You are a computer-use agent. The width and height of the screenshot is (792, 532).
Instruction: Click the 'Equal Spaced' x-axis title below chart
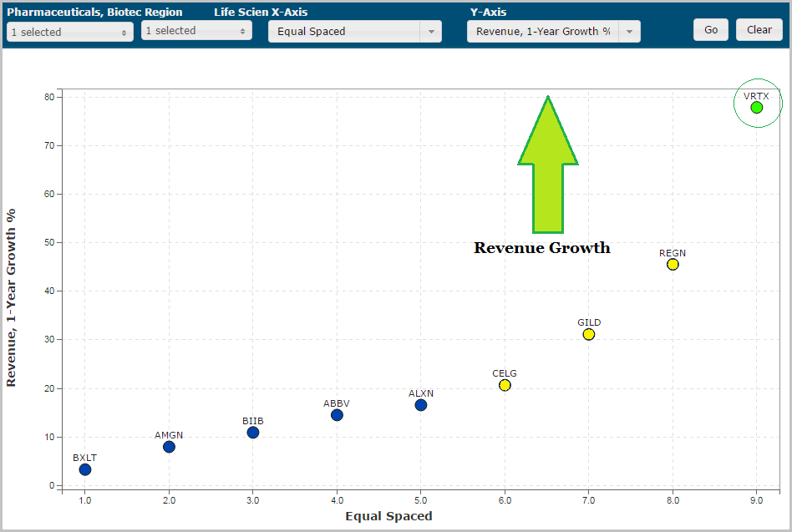pos(388,516)
